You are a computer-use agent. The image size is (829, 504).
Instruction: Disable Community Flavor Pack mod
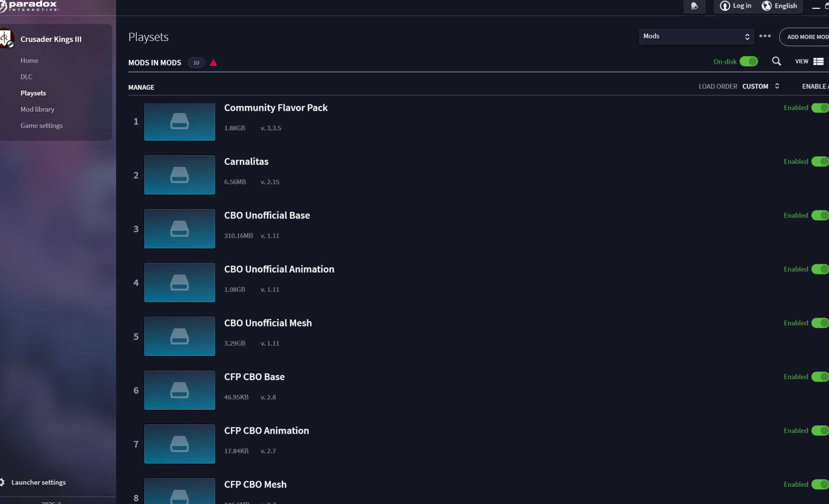820,107
